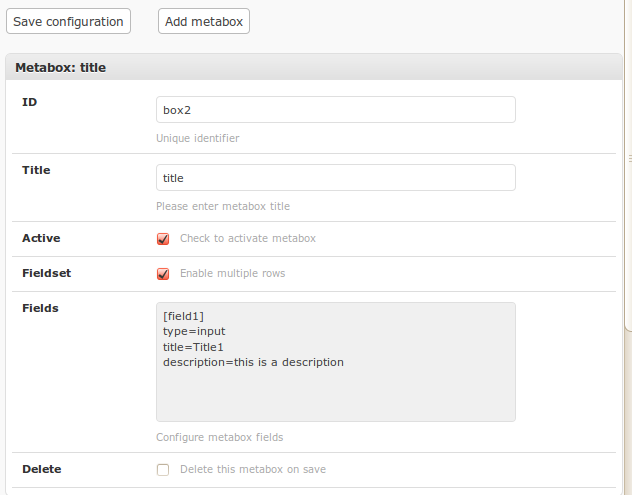
Task: Click the 'Unique identifier' hint text
Action: pyautogui.click(x=198, y=138)
